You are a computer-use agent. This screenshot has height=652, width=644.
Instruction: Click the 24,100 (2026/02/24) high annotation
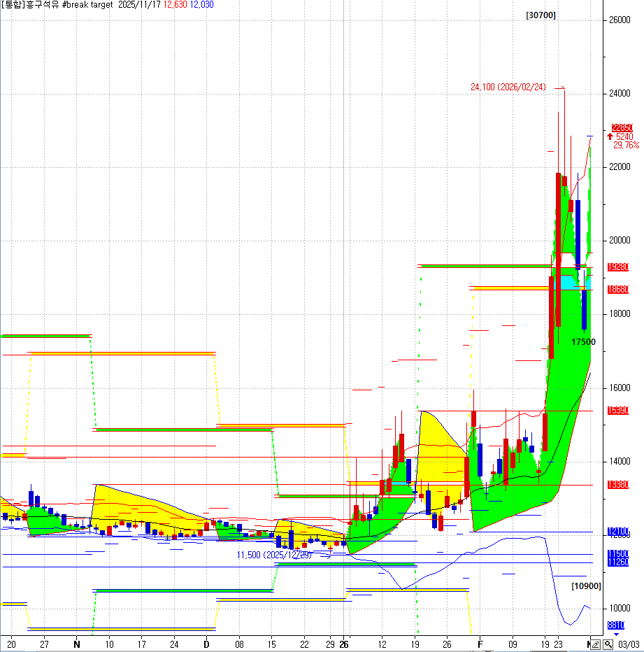(x=508, y=87)
